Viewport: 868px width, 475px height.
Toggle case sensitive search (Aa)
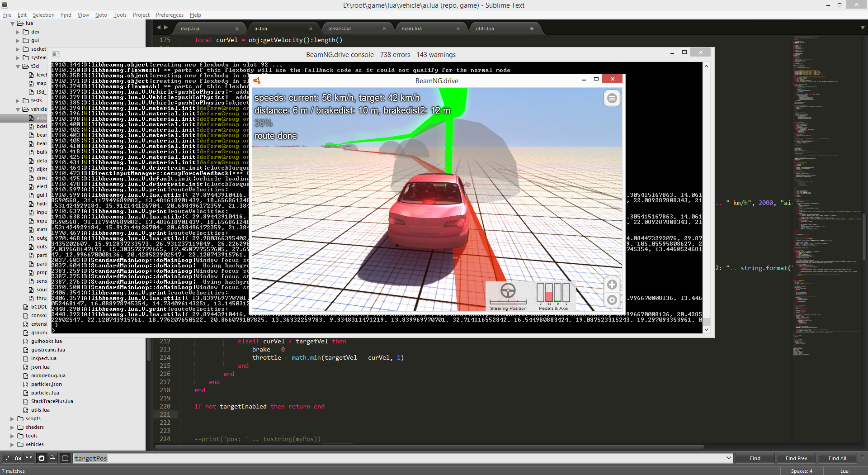[18, 458]
